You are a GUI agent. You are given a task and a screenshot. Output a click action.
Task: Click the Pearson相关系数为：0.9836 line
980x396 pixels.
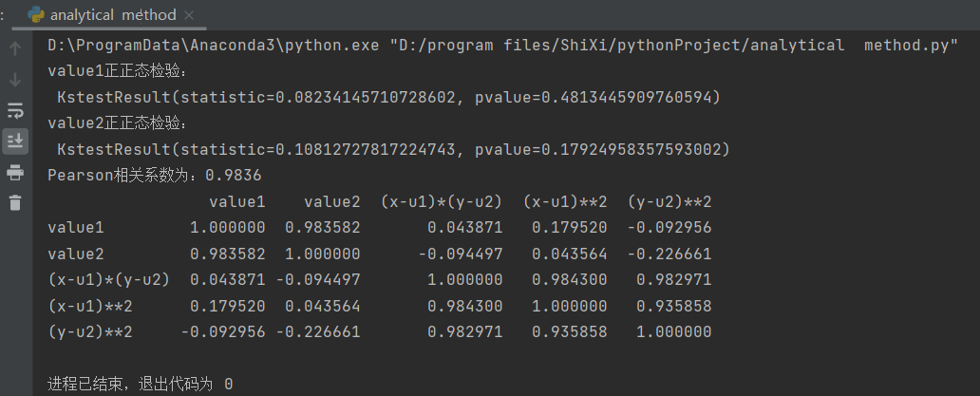click(155, 176)
